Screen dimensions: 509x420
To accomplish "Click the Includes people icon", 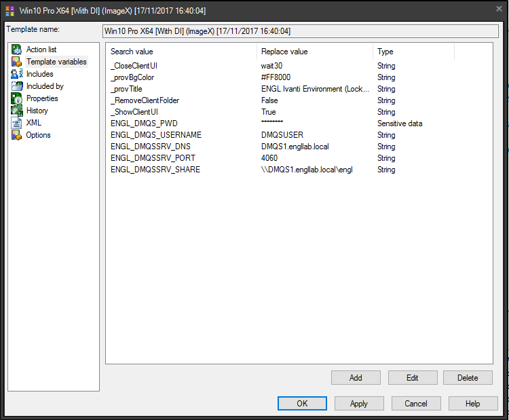I will point(16,74).
